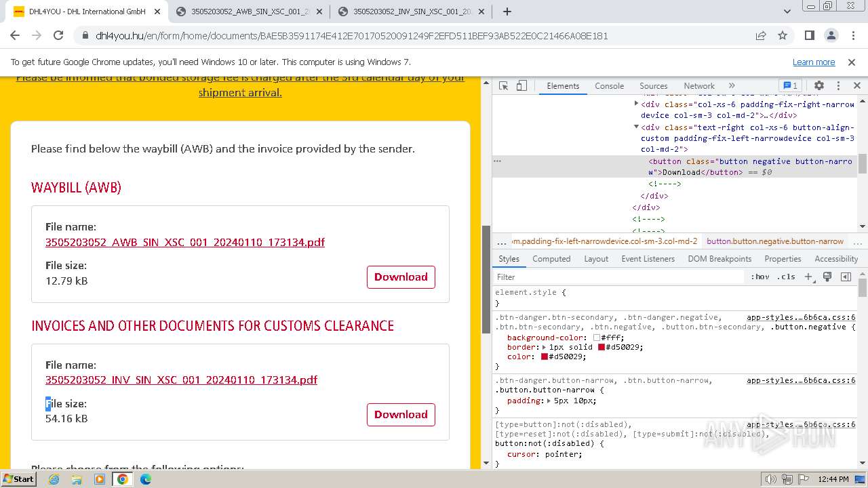Viewport: 868px width, 488px height.
Task: Switch to the Elements tab
Action: (x=563, y=86)
